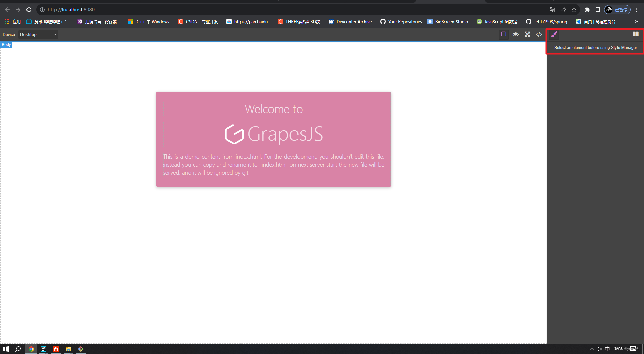This screenshot has height=354, width=644.
Task: Open the red flame app on the taskbar
Action: 56,349
